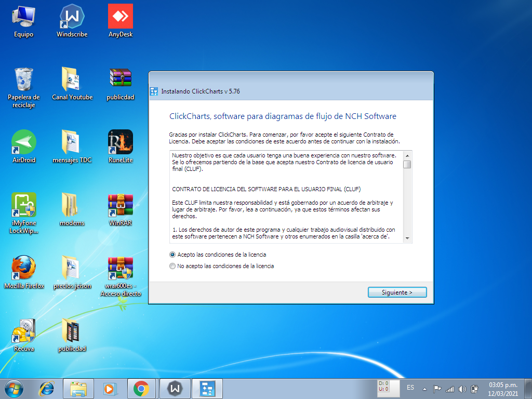
Task: Open the Windows Start menu
Action: click(14, 389)
